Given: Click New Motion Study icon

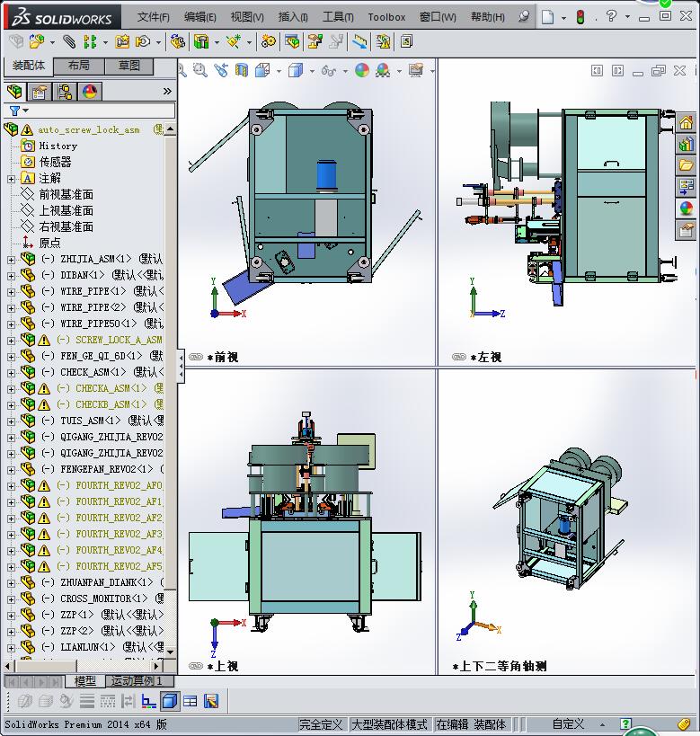Looking at the screenshot, I should [268, 41].
